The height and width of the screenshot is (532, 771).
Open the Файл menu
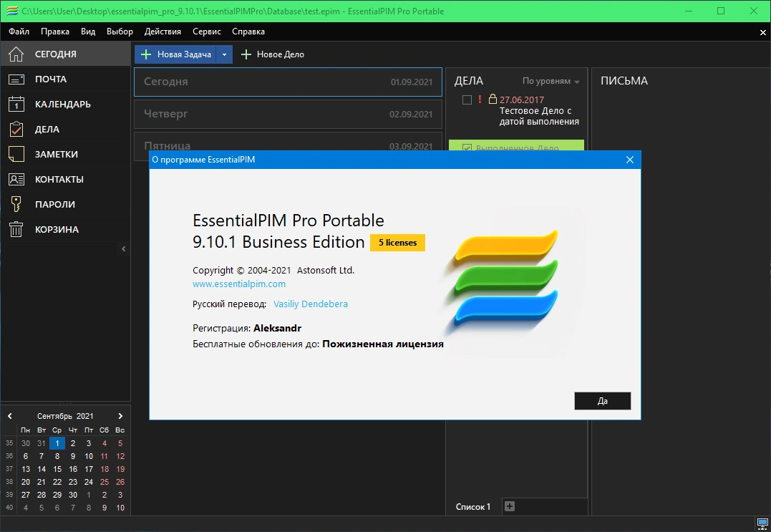(19, 32)
